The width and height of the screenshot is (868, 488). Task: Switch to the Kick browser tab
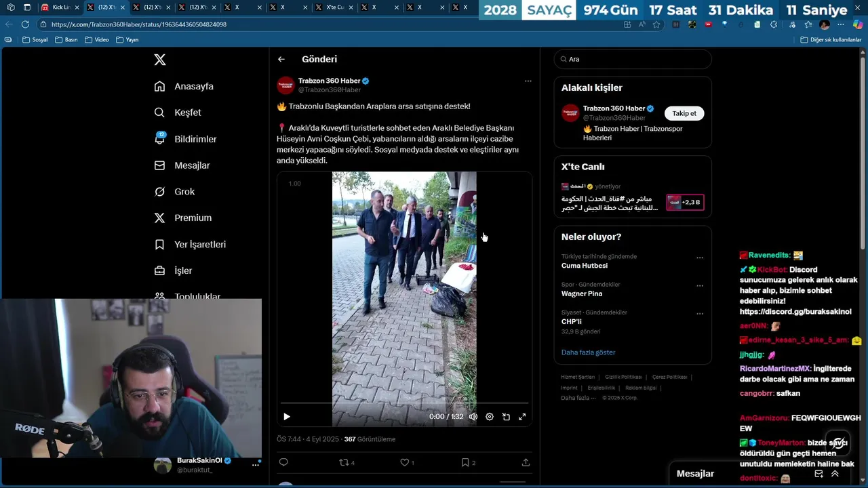pyautogui.click(x=60, y=7)
